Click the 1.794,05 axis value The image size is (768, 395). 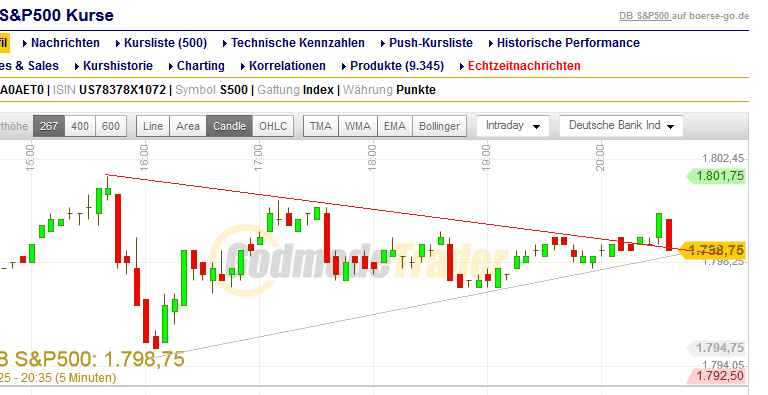point(723,365)
